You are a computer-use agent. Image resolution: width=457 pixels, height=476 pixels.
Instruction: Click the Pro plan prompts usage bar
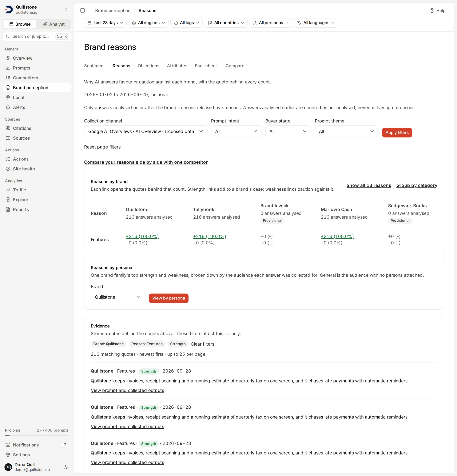[37, 436]
